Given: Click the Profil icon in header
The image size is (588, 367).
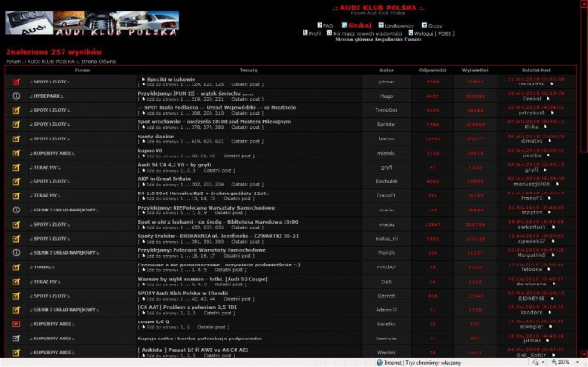Looking at the screenshot, I should [305, 33].
